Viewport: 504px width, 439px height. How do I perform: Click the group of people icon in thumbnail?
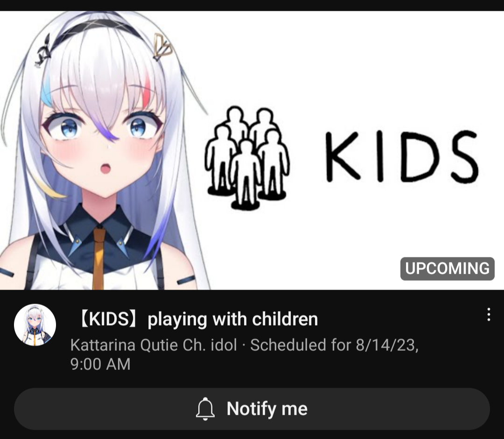[x=247, y=158]
